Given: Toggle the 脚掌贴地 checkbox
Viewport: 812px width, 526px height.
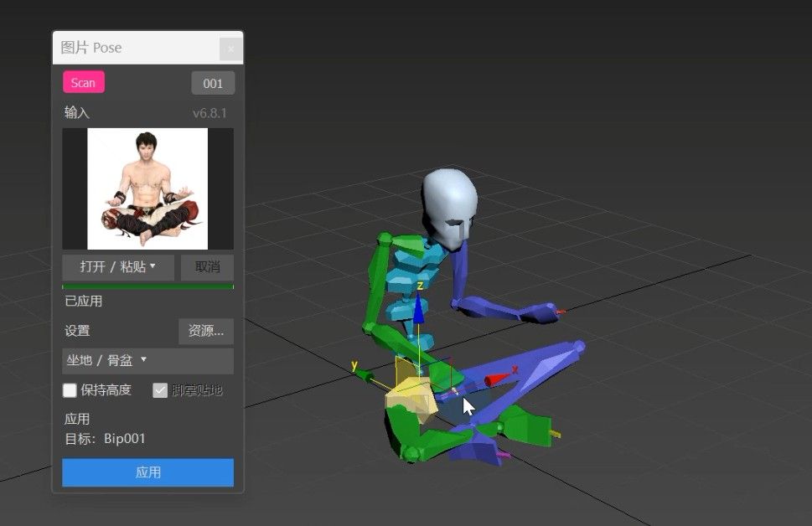Looking at the screenshot, I should [160, 389].
